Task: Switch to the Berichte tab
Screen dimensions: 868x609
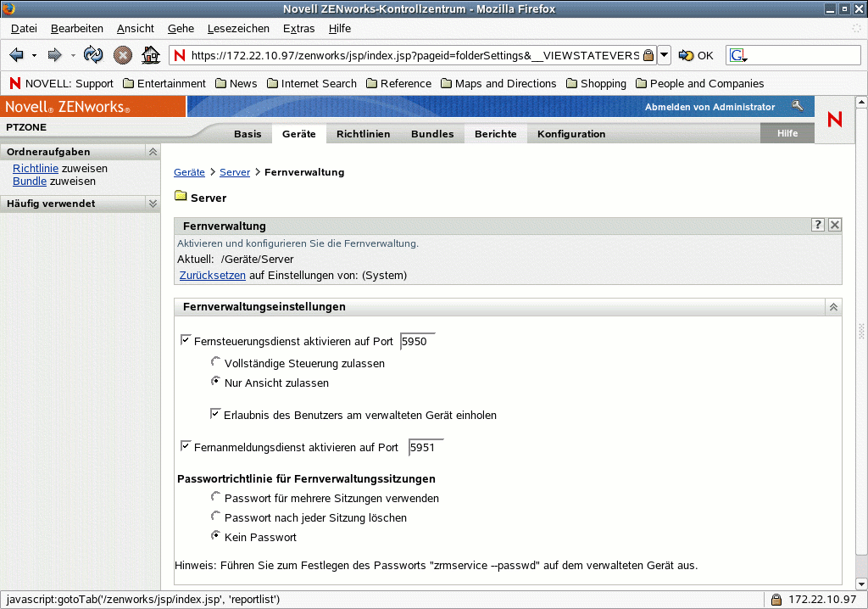Action: coord(495,134)
